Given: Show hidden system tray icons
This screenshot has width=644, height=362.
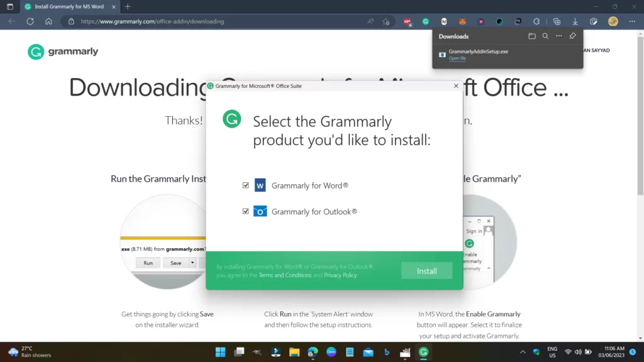Looking at the screenshot, I should [523, 352].
